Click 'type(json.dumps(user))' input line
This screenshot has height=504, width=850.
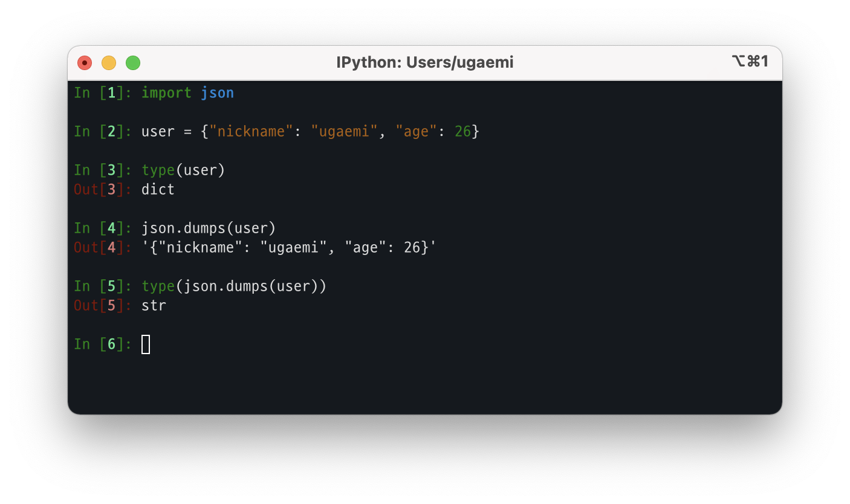234,286
